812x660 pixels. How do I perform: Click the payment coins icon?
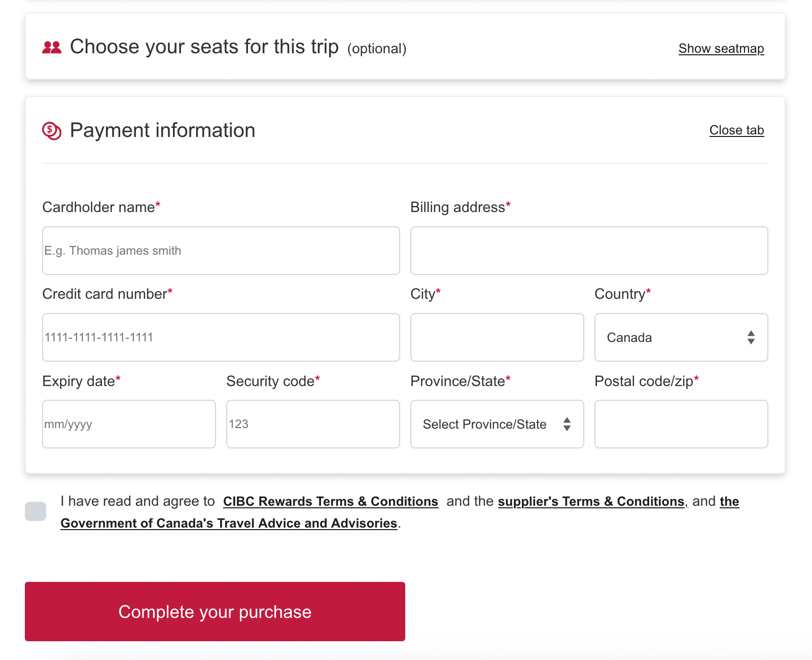52,131
